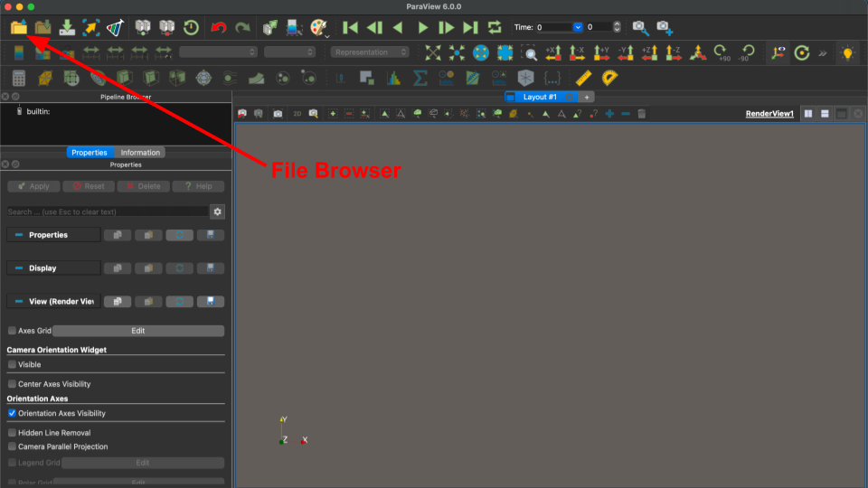The image size is (868, 488).
Task: Click the time value input field
Action: click(554, 27)
